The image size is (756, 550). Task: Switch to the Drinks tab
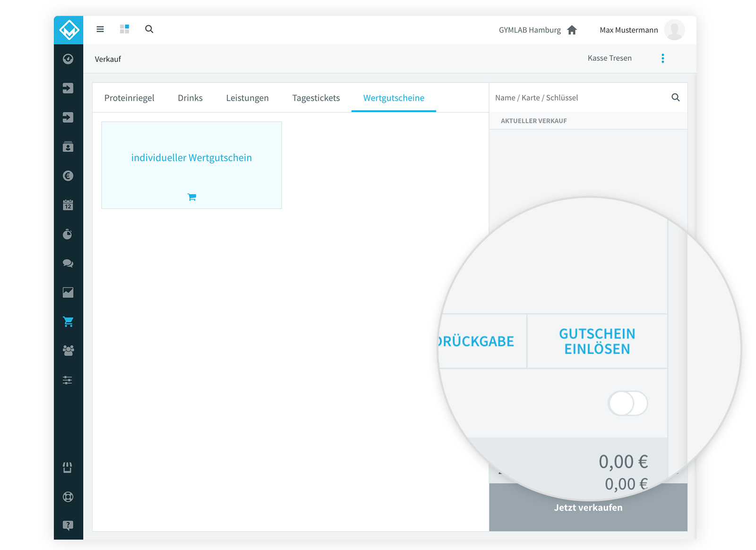[x=190, y=98]
